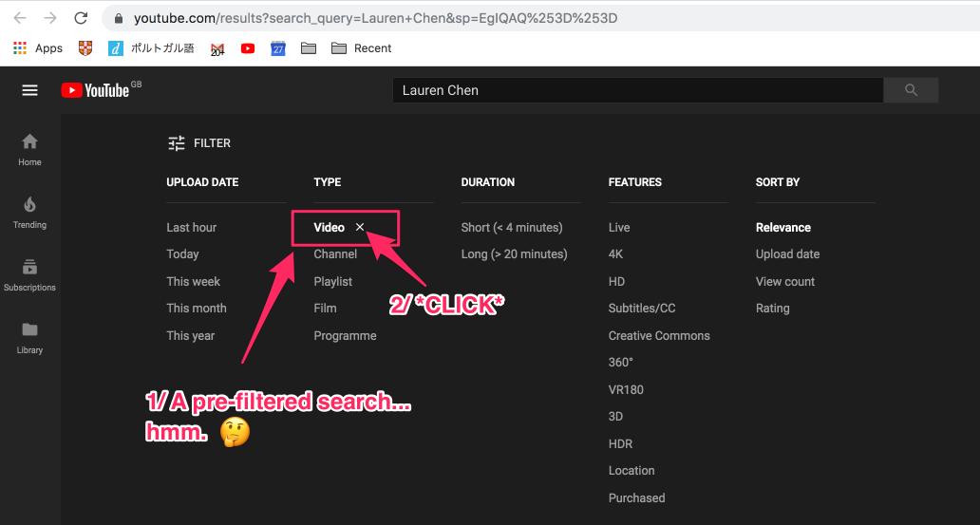
Task: Enable the Location feature filter
Action: tap(631, 471)
